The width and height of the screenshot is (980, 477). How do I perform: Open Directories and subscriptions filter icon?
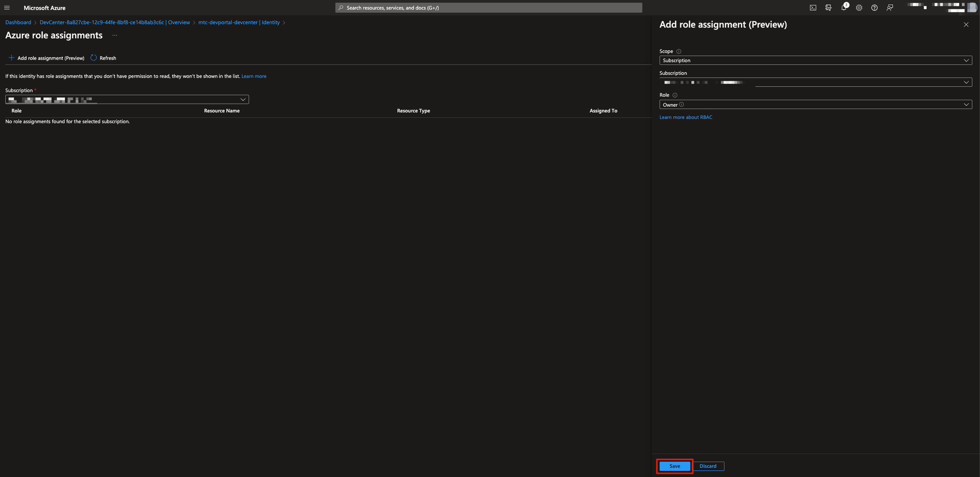(828, 8)
